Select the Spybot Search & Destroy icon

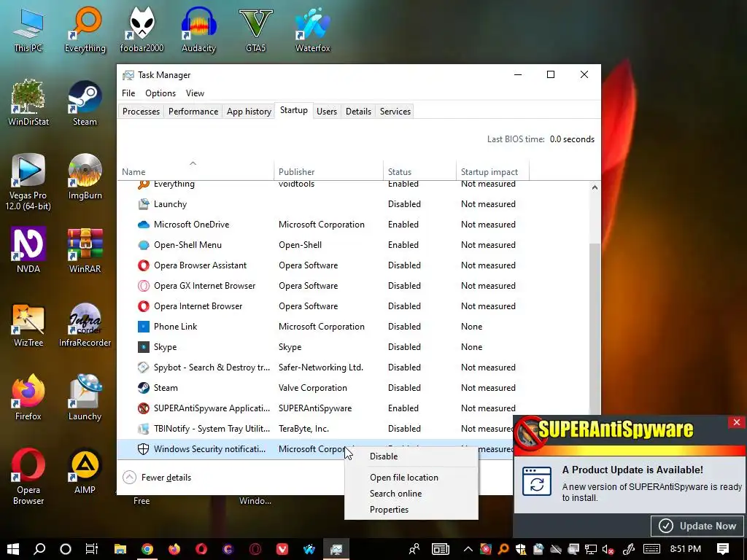coord(144,367)
